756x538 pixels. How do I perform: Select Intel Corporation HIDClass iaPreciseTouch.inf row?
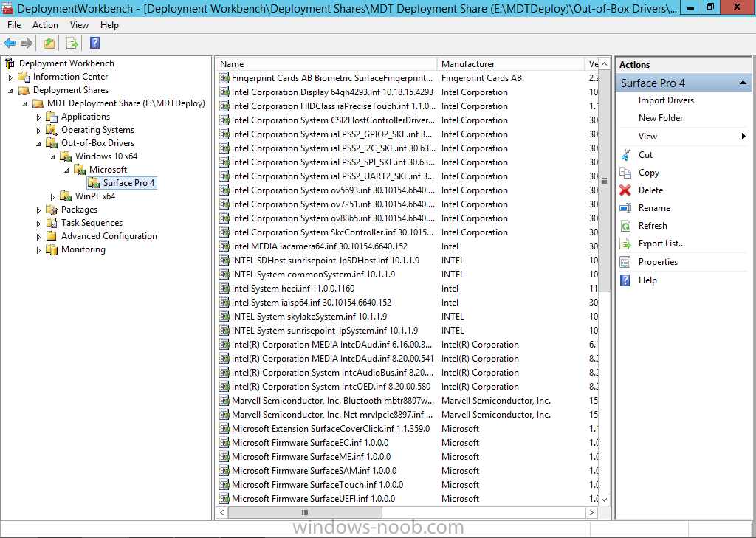408,106
